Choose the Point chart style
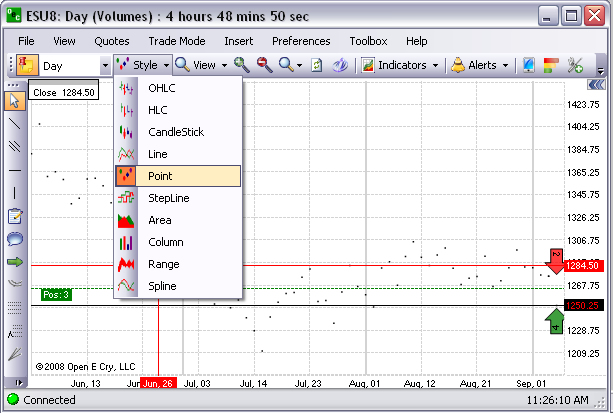The height and width of the screenshot is (413, 613). pos(178,176)
